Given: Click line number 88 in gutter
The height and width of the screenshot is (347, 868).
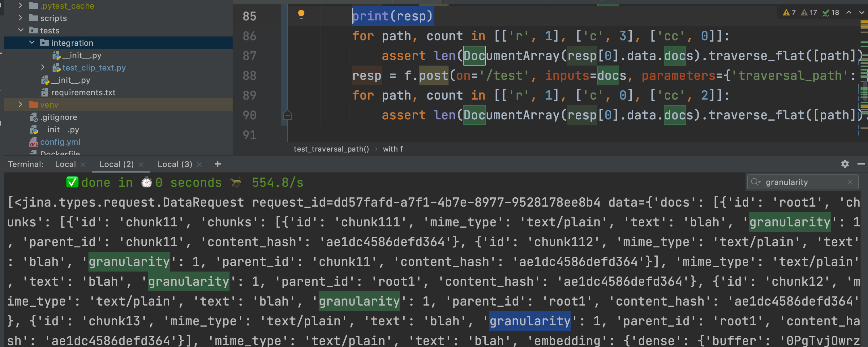Looking at the screenshot, I should 249,75.
